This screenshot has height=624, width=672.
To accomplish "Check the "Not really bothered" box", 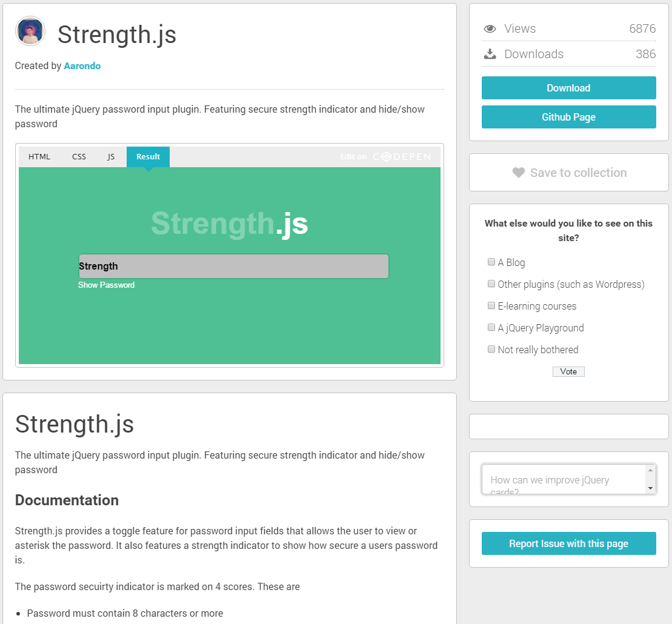I will (491, 350).
